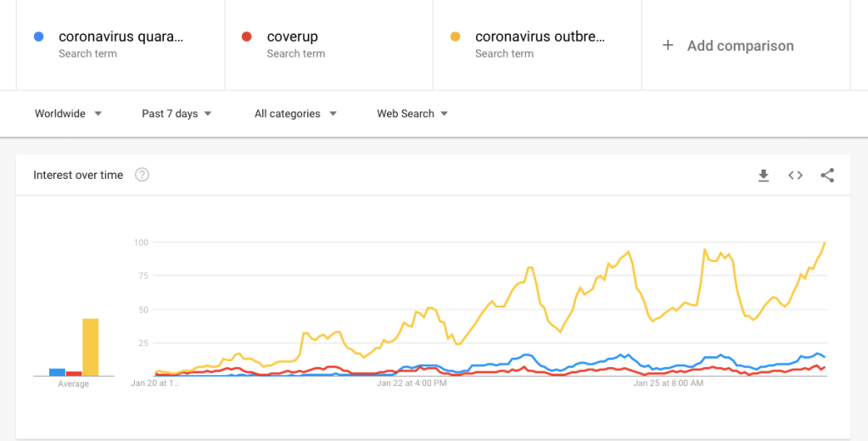Screen dimensions: 868x441
Task: Share the Interest over time chart
Action: point(827,176)
